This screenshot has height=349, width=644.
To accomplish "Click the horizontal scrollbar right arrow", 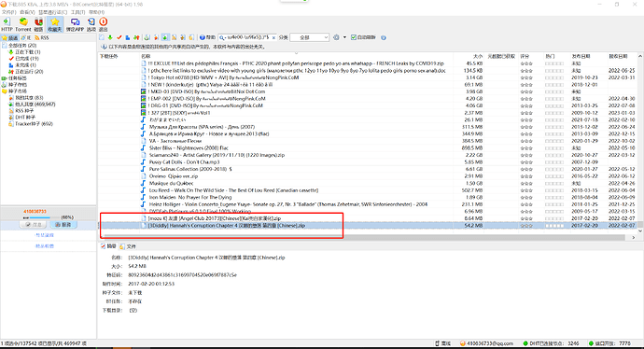I will pyautogui.click(x=633, y=237).
